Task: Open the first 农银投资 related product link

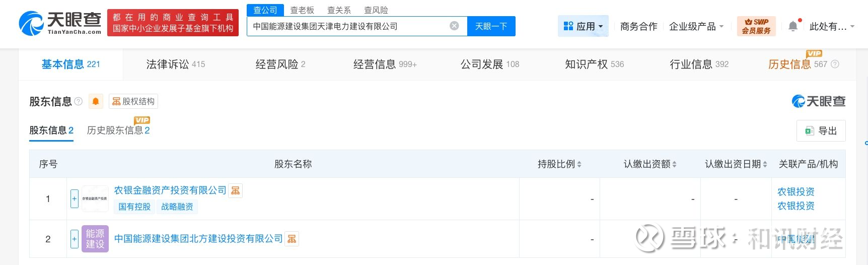Action: tap(796, 191)
